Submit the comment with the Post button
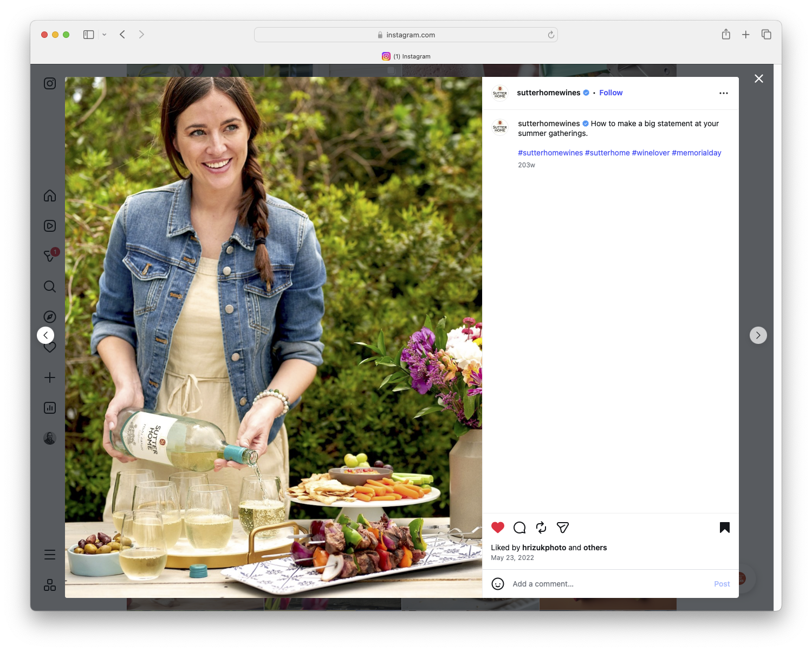The image size is (812, 651). click(722, 584)
